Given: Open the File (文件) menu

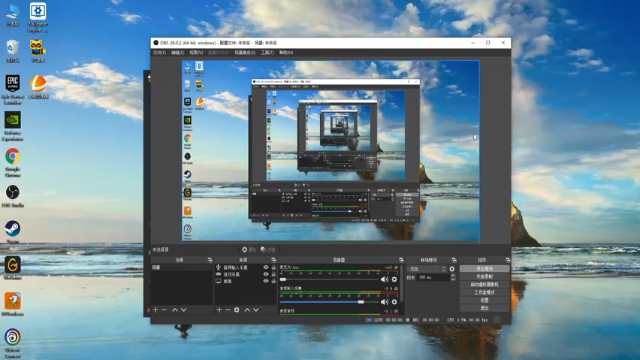Looking at the screenshot, I should coord(159,53).
